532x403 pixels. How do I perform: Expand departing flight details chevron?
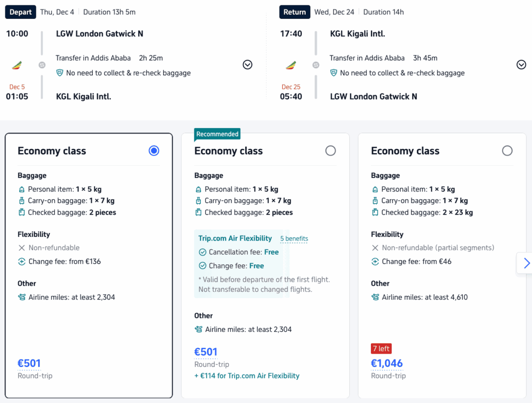248,65
